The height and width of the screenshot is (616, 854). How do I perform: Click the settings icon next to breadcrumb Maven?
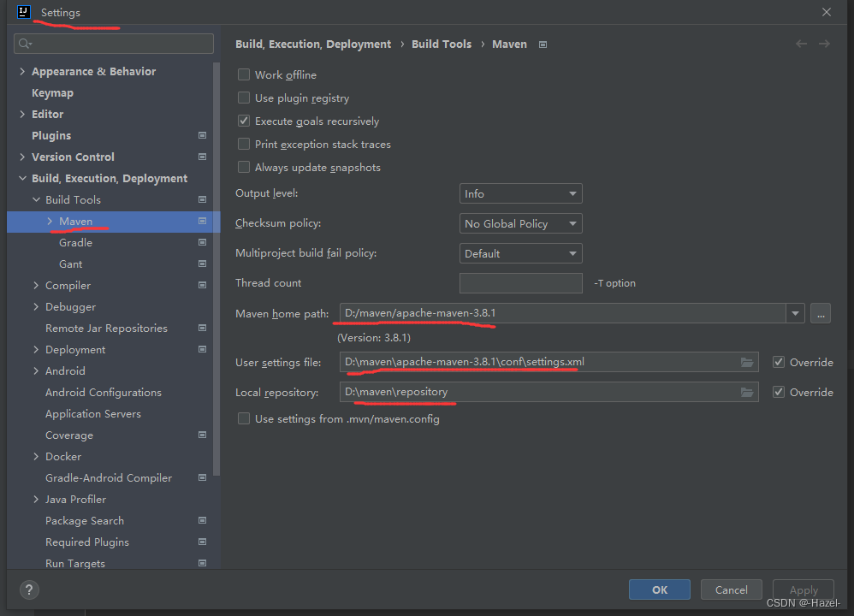[543, 44]
